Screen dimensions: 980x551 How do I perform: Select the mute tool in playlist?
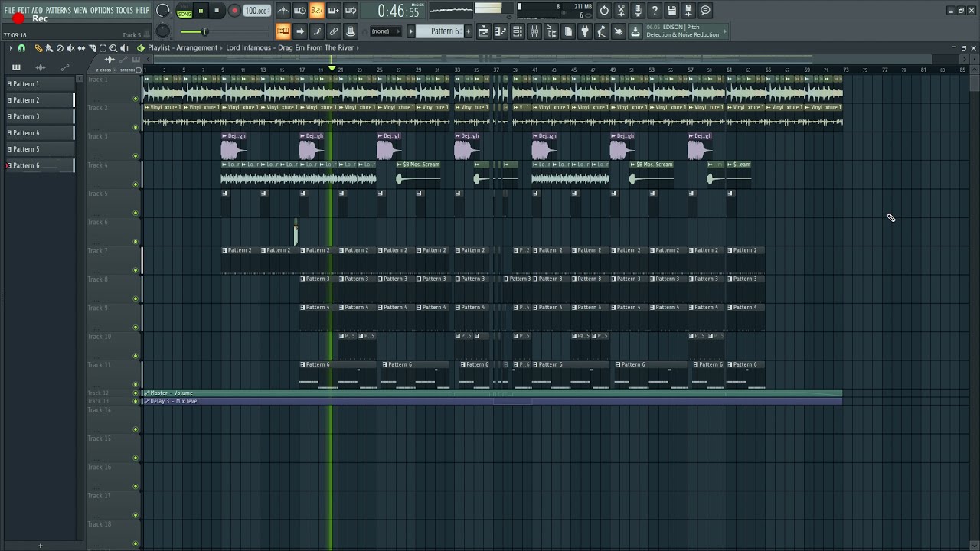point(70,48)
